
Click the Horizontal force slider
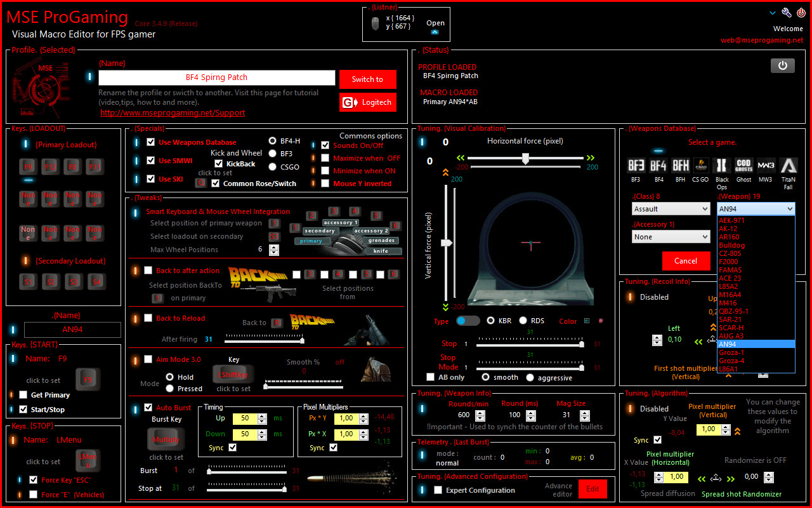coord(525,158)
